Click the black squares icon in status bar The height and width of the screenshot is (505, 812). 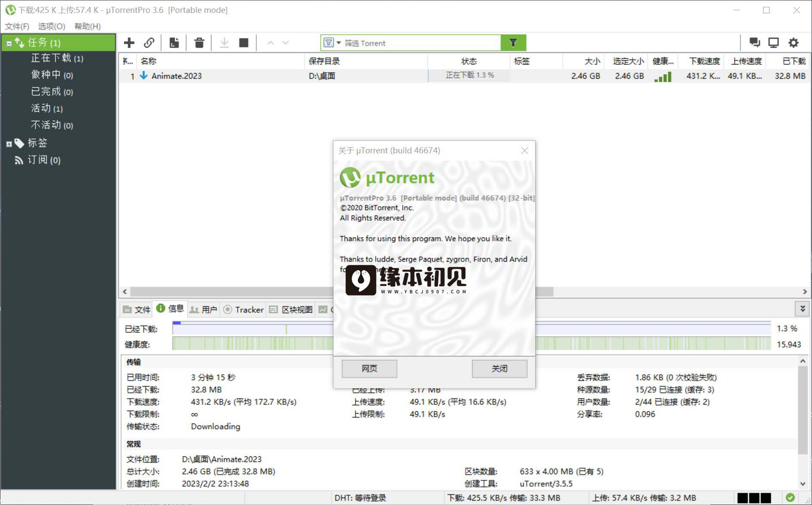(x=754, y=498)
